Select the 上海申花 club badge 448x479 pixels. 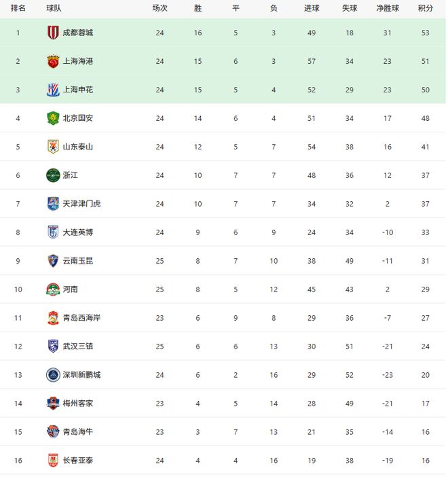pos(53,90)
